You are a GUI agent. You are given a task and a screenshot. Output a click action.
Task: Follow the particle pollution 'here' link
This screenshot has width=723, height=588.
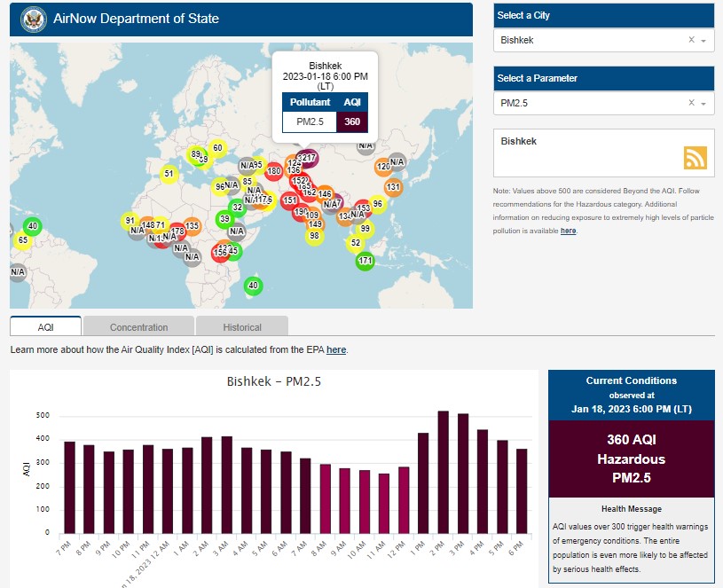point(568,231)
